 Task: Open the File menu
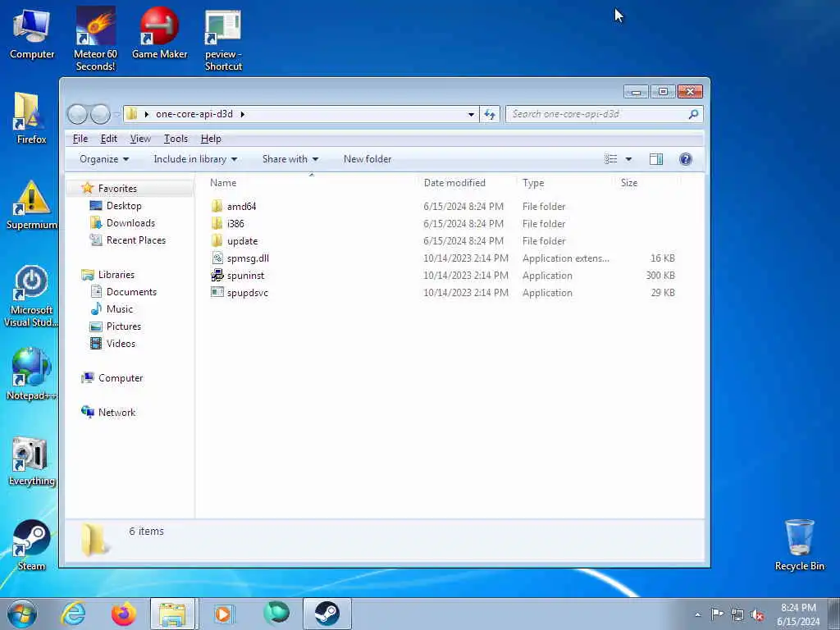tap(80, 139)
